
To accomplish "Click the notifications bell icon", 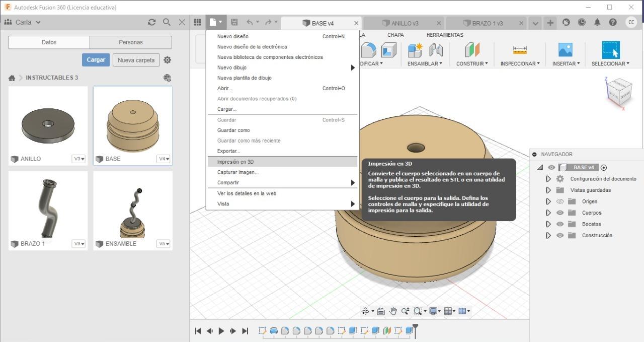I will click(597, 23).
